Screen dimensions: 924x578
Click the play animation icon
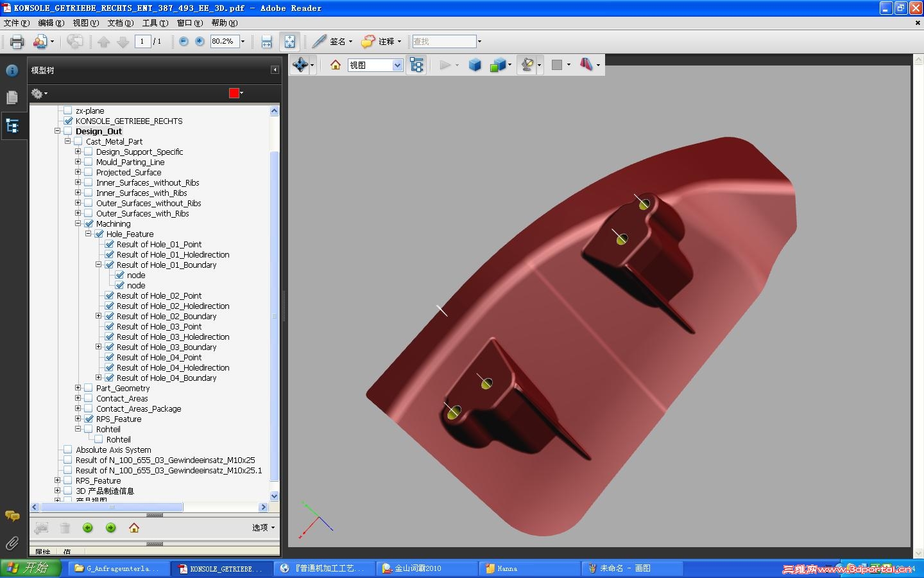(445, 65)
